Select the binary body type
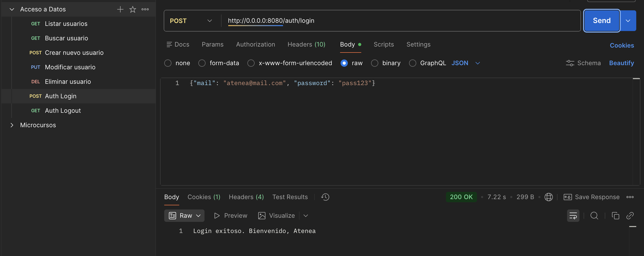Image resolution: width=644 pixels, height=256 pixels. tap(375, 63)
